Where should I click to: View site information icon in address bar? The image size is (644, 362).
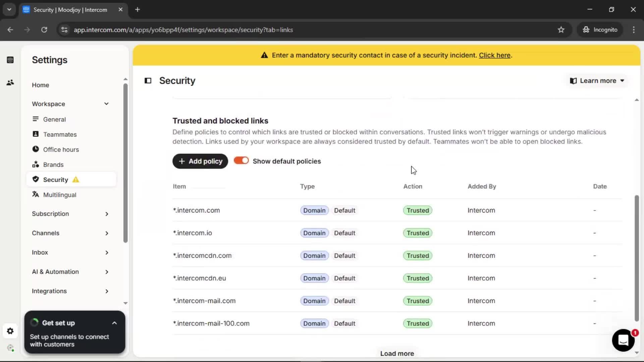tap(64, 30)
